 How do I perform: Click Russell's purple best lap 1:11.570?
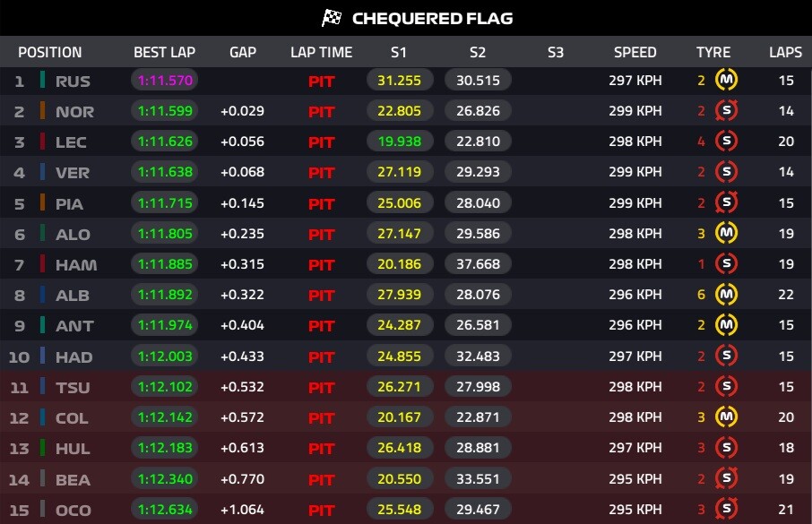(x=164, y=81)
